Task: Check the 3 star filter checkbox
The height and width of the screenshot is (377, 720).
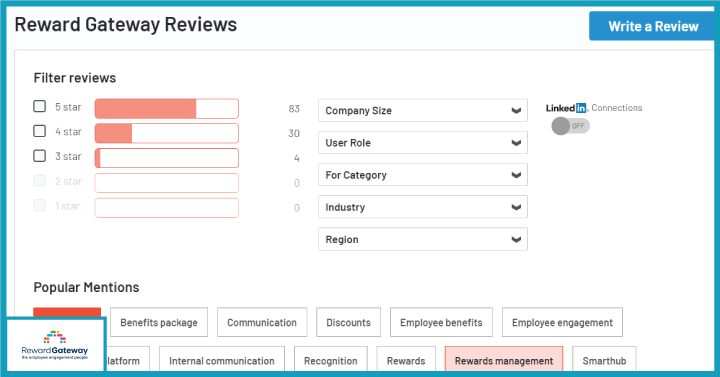Action: 39,156
